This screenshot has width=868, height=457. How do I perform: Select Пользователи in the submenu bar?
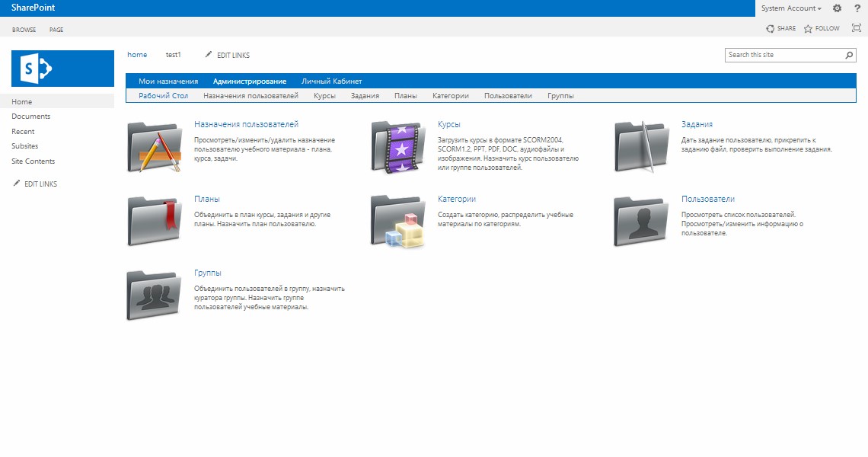coord(508,96)
